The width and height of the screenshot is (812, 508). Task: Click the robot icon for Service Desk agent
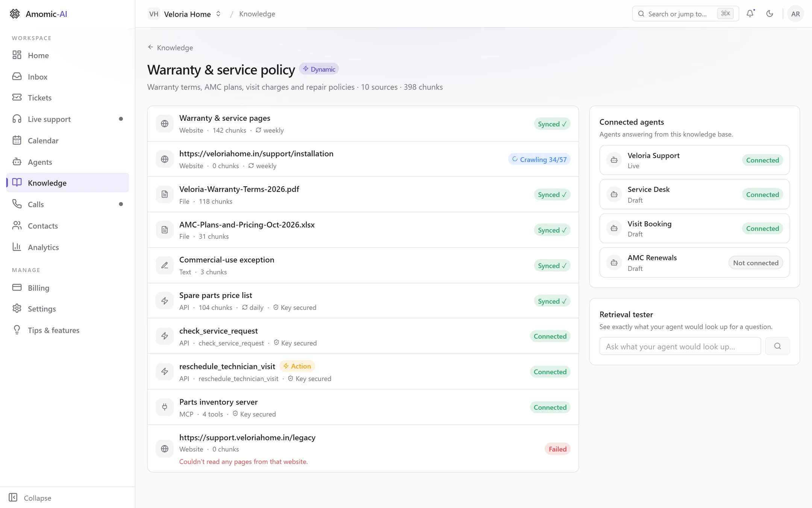click(614, 194)
